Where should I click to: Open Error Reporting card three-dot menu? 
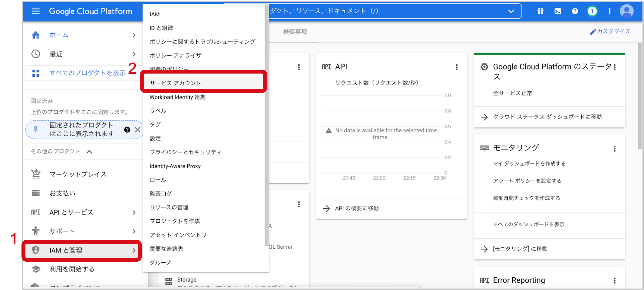pyautogui.click(x=614, y=281)
